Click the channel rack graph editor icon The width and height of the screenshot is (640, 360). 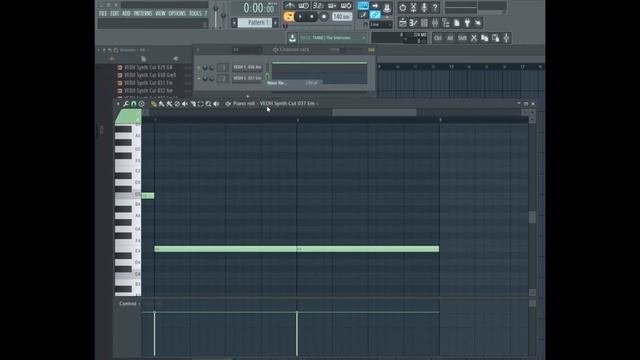(371, 50)
